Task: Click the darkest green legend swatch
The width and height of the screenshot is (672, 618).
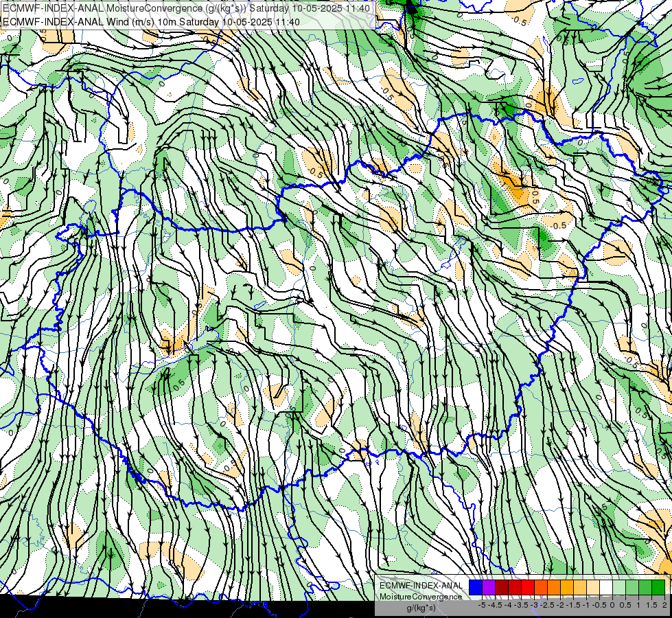Action: [658, 587]
